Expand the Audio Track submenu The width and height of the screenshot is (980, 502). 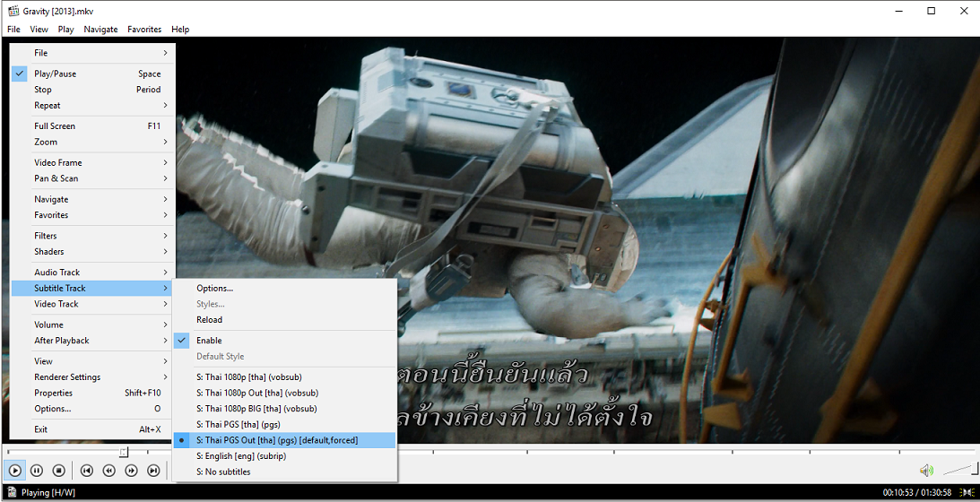click(92, 272)
